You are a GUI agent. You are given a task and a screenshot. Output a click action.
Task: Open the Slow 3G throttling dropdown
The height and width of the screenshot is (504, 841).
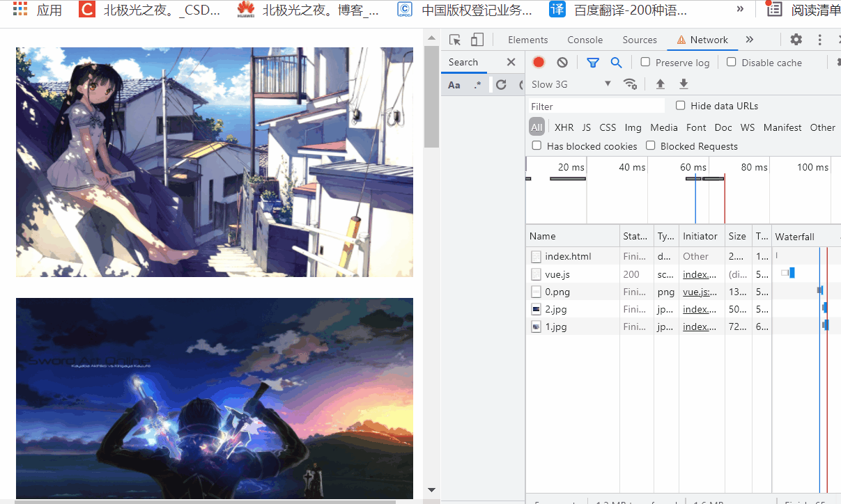(569, 84)
